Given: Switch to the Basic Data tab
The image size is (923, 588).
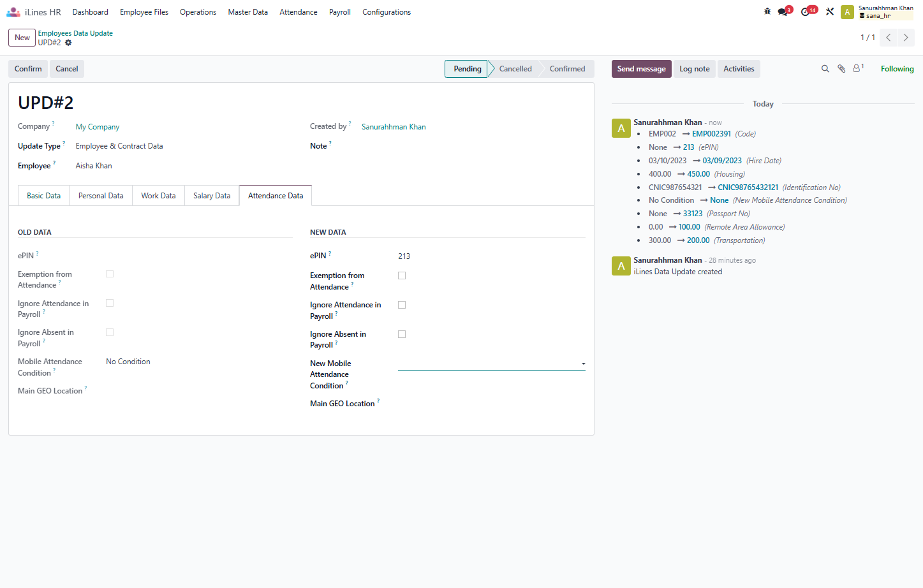Looking at the screenshot, I should (43, 196).
